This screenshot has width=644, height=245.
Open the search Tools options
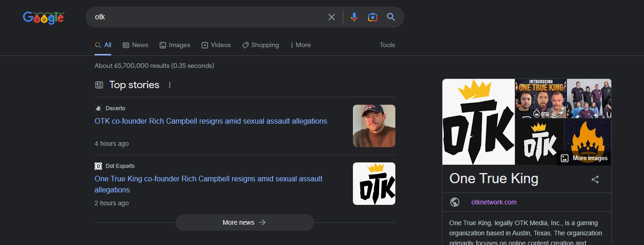(388, 45)
